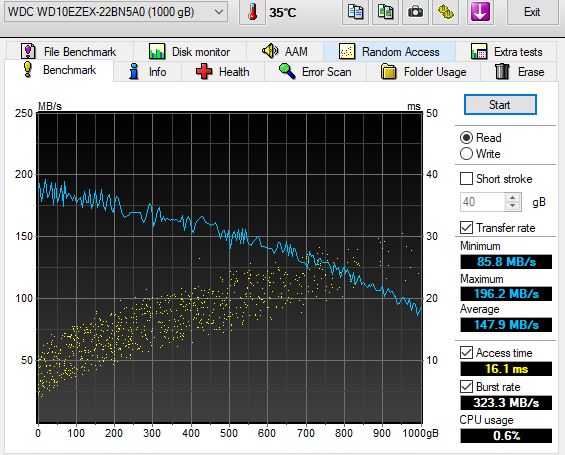
Task: Increase short stroke value with up arrow
Action: [x=512, y=197]
